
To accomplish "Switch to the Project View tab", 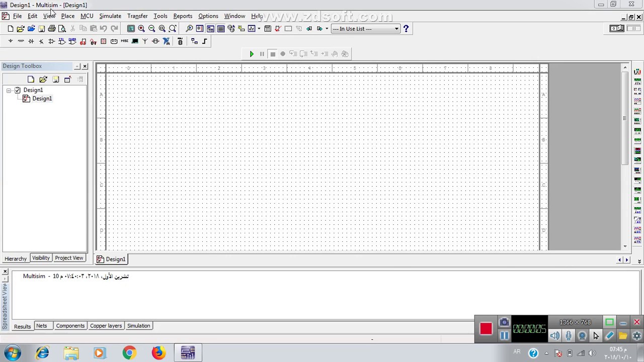I will click(69, 258).
